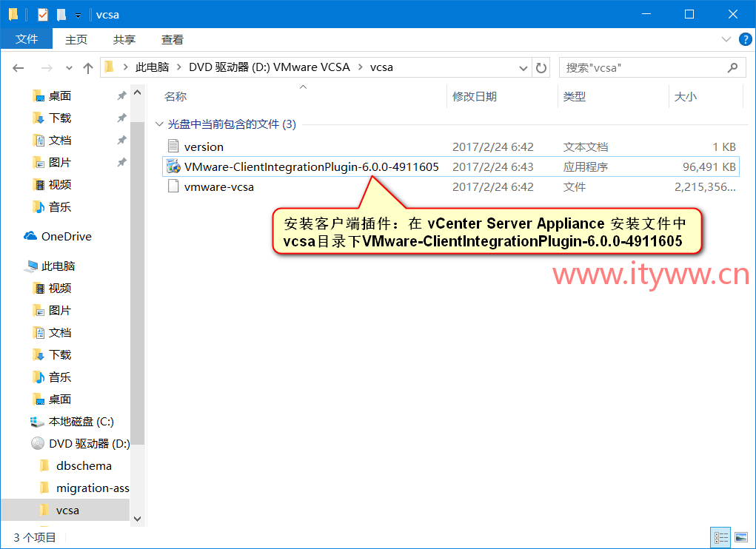Select the version text file

coord(450,147)
